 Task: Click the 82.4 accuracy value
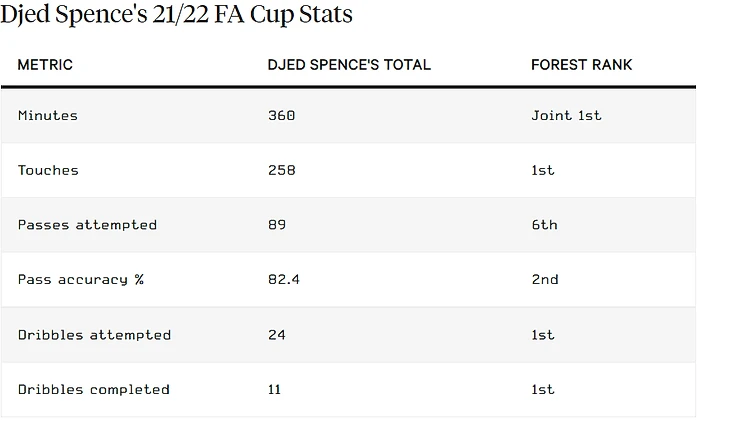click(x=284, y=280)
